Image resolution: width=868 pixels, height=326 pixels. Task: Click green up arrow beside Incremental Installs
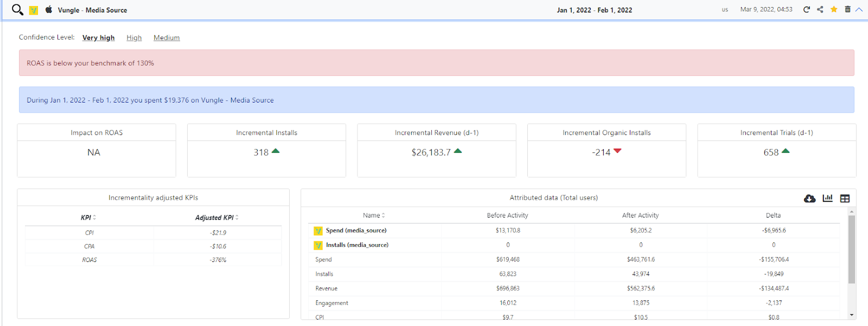coord(276,151)
